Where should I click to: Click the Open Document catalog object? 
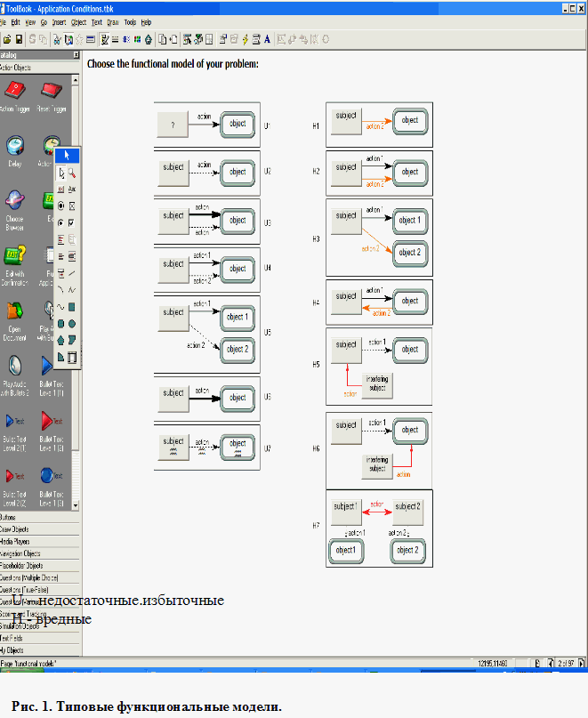tap(14, 321)
